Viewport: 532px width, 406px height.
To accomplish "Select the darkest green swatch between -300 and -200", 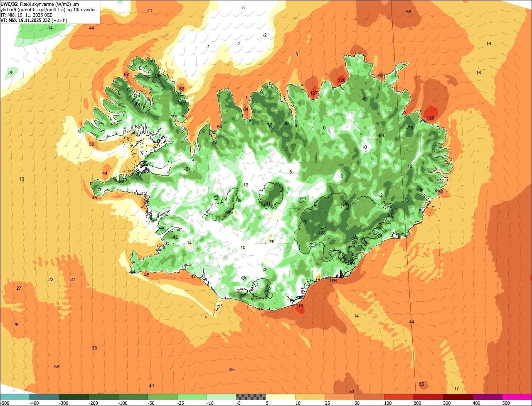I will [74, 397].
